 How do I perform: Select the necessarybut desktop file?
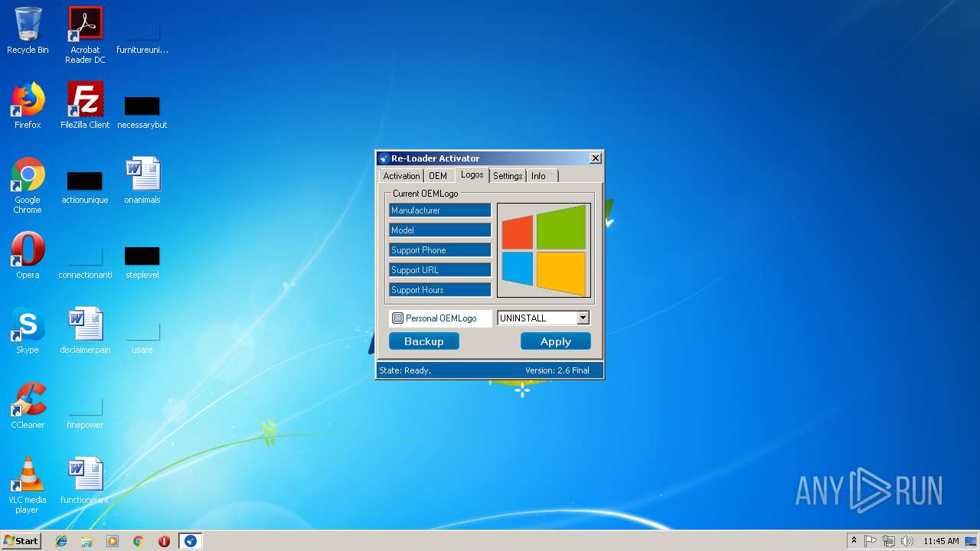click(142, 112)
